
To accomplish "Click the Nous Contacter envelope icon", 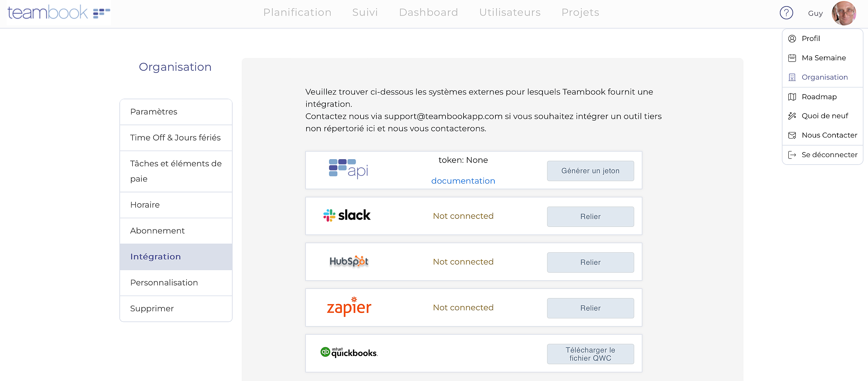I will [792, 135].
